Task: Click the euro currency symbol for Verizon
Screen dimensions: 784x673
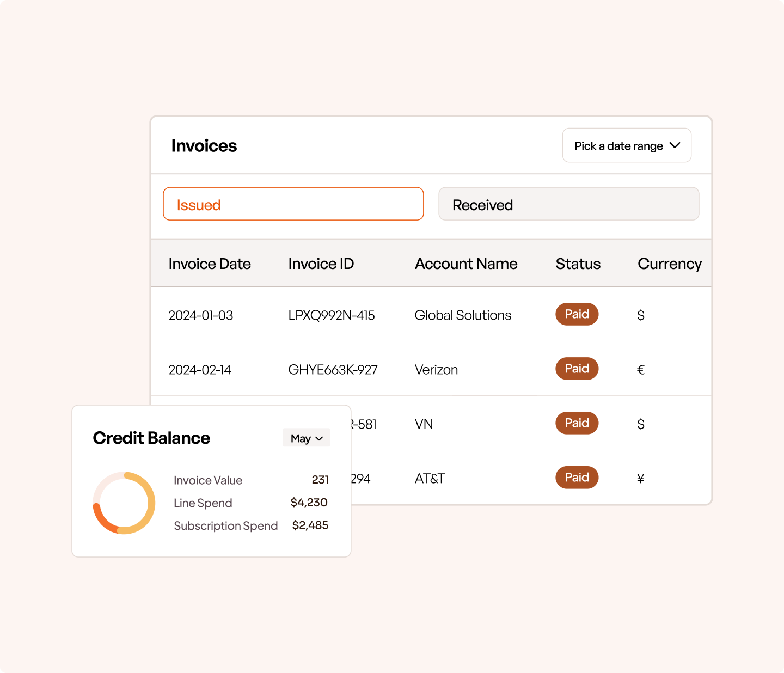Action: tap(641, 370)
